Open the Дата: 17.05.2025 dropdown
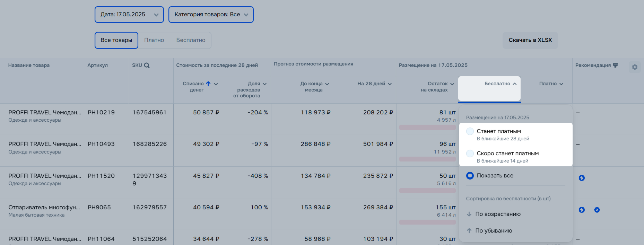 point(129,15)
